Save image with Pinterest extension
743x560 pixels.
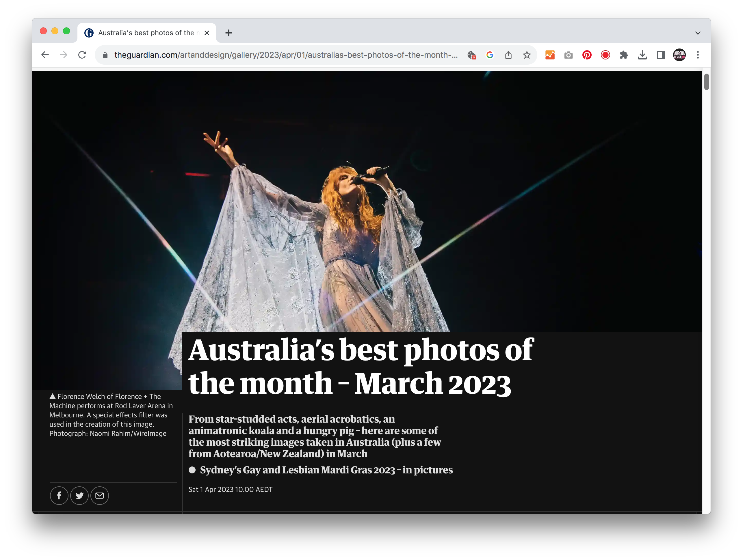pos(587,55)
